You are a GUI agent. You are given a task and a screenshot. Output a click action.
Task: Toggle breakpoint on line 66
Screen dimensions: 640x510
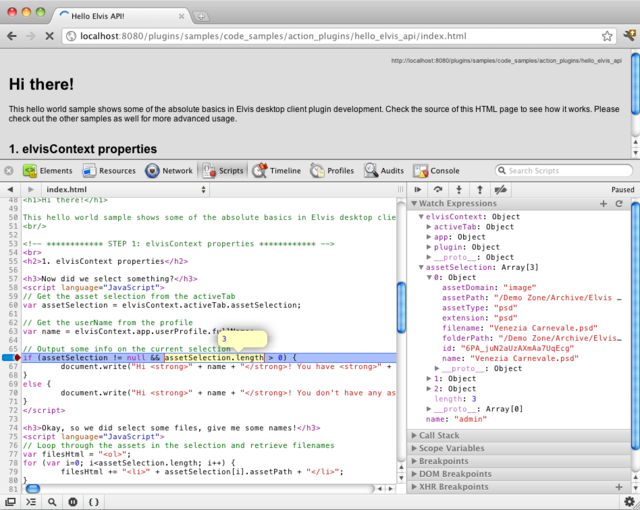pos(11,358)
